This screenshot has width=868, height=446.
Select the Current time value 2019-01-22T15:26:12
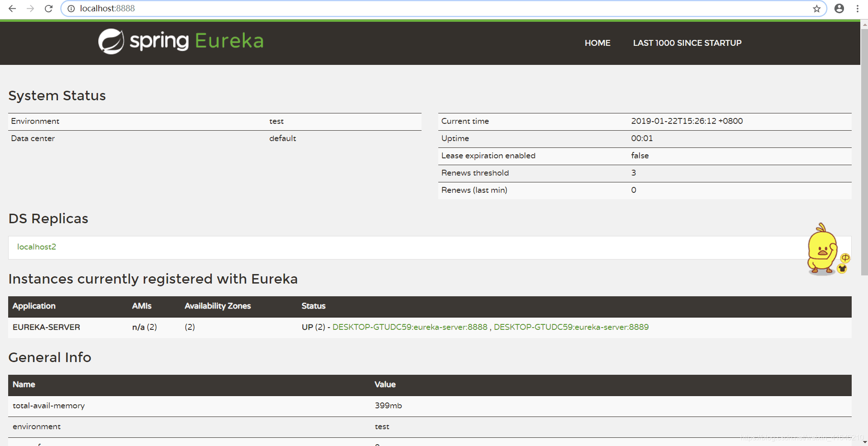coord(687,121)
